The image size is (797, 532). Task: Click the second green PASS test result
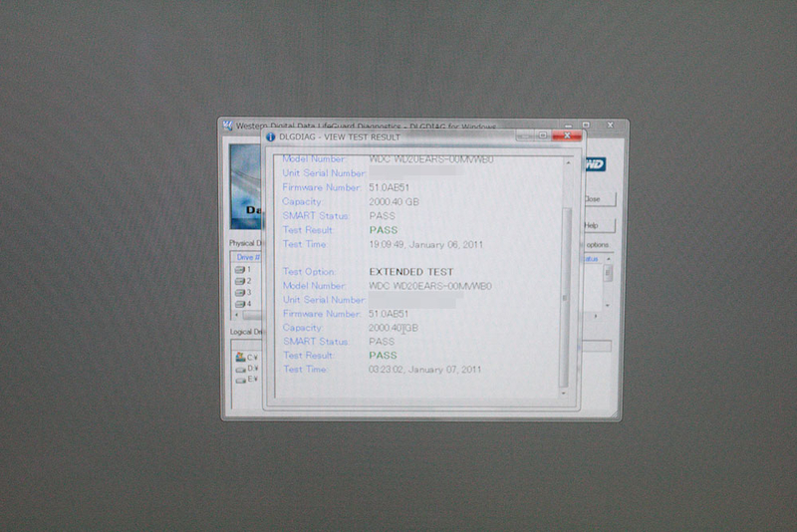(383, 356)
